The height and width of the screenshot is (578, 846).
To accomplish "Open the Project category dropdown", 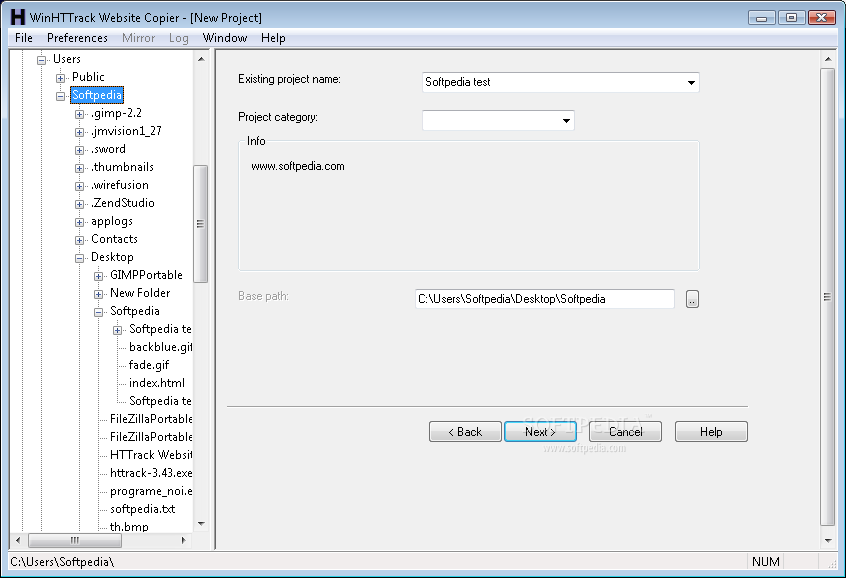I will point(567,119).
